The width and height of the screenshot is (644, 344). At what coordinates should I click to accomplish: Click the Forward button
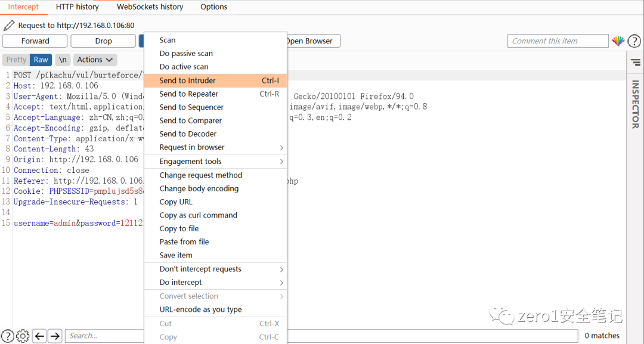pos(35,41)
